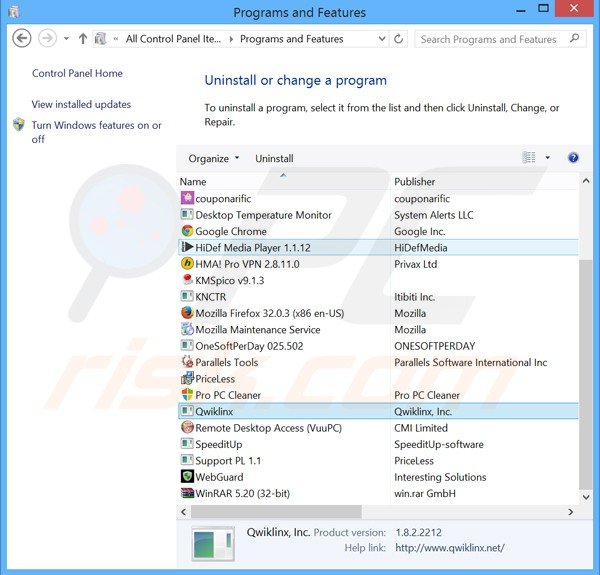This screenshot has height=575, width=600.
Task: Click the Pro PC Cleaner shield icon
Action: coord(187,395)
